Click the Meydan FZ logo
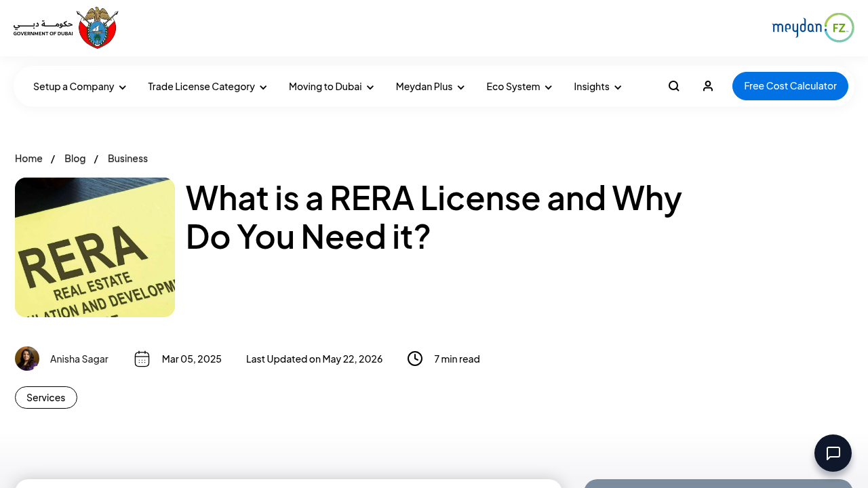The image size is (868, 488). 812,28
